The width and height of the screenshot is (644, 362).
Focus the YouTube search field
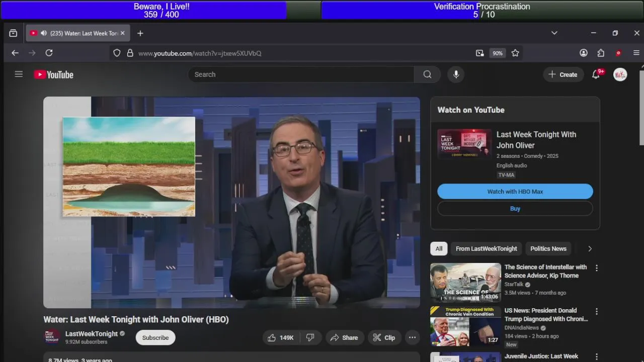(301, 74)
